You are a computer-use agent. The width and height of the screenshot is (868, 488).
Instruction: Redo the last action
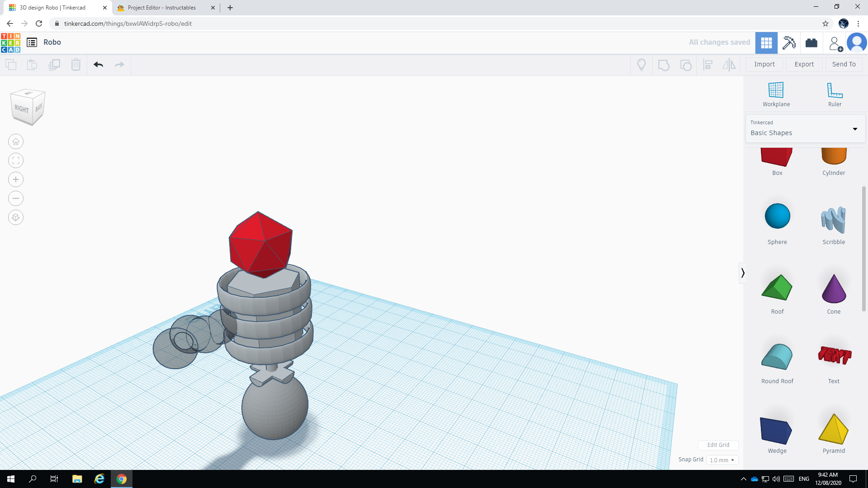pos(119,65)
